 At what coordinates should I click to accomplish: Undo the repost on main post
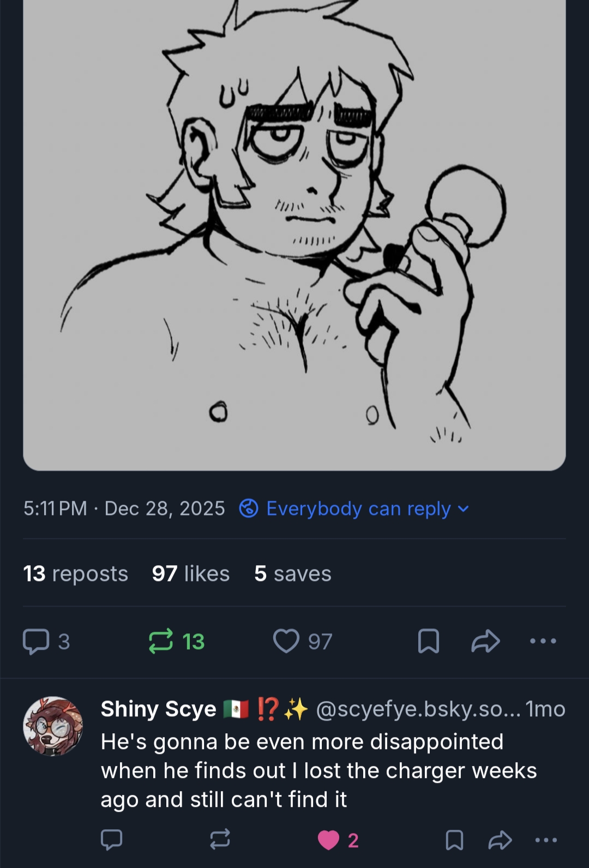pyautogui.click(x=161, y=641)
